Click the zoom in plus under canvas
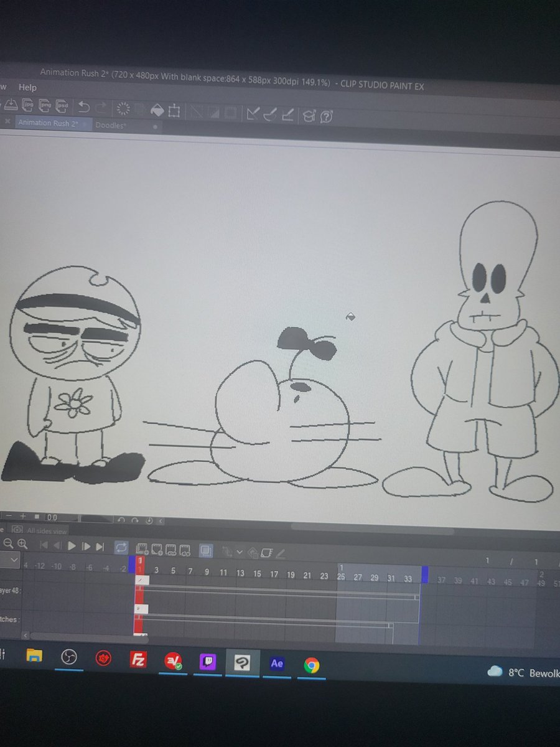The image size is (560, 747). click(x=23, y=517)
